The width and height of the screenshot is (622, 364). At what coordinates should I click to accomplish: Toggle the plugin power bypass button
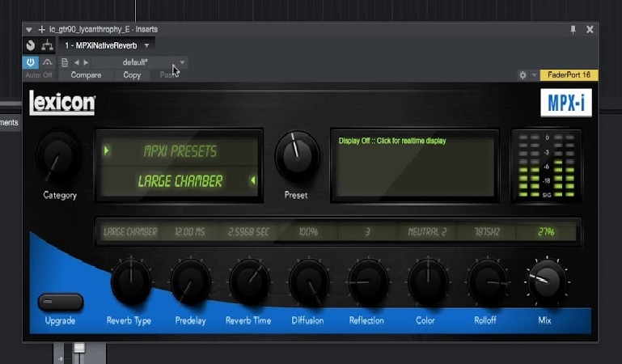click(x=31, y=62)
